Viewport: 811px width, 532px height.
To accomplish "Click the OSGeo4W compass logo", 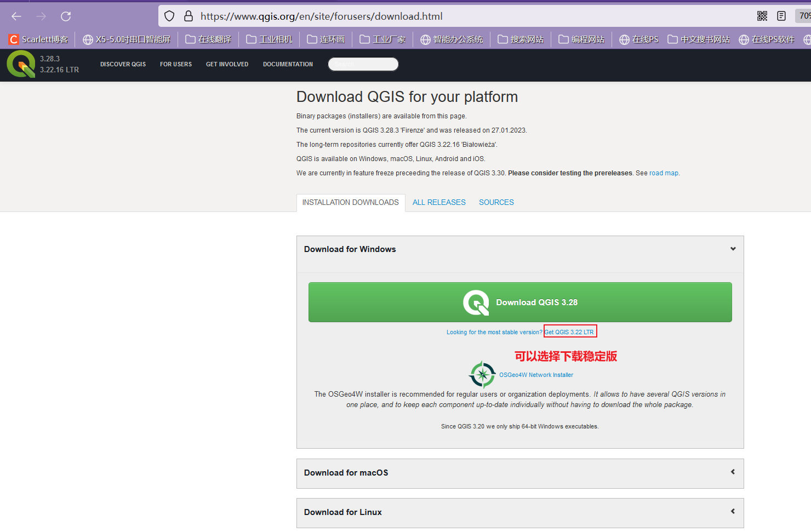I will 482,375.
